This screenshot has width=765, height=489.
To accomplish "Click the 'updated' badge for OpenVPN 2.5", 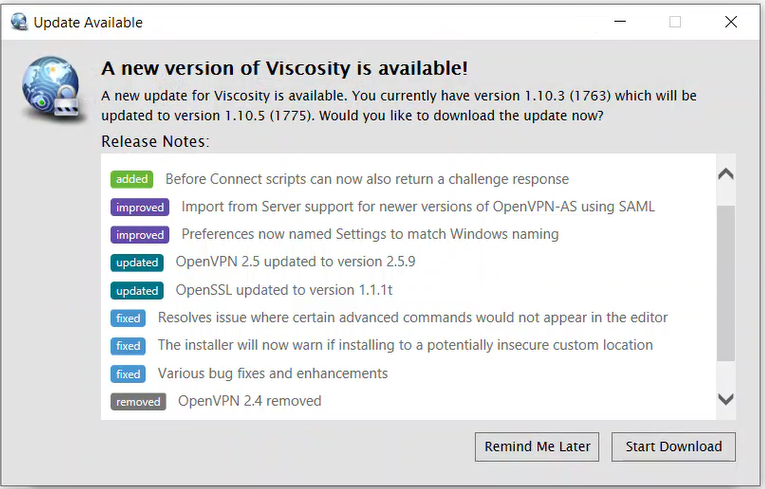I will 137,263.
